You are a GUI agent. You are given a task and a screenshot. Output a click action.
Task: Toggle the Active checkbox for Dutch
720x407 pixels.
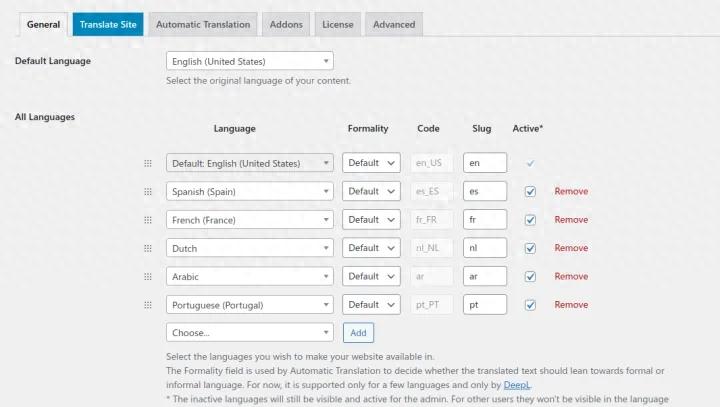pos(531,248)
